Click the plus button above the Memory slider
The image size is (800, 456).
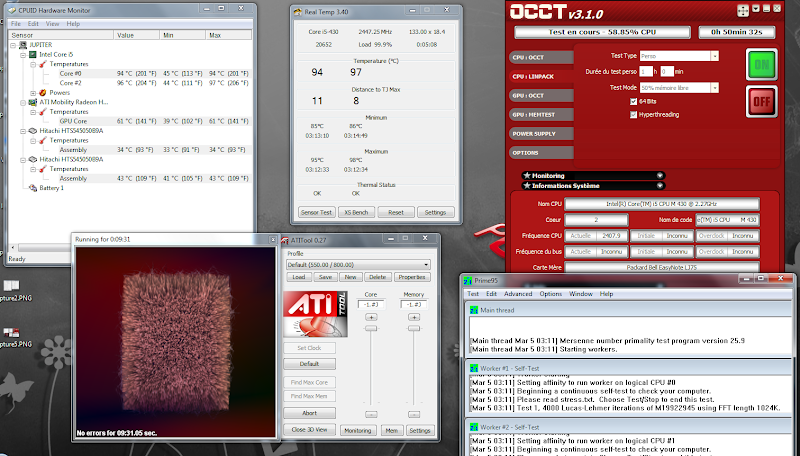(x=414, y=317)
